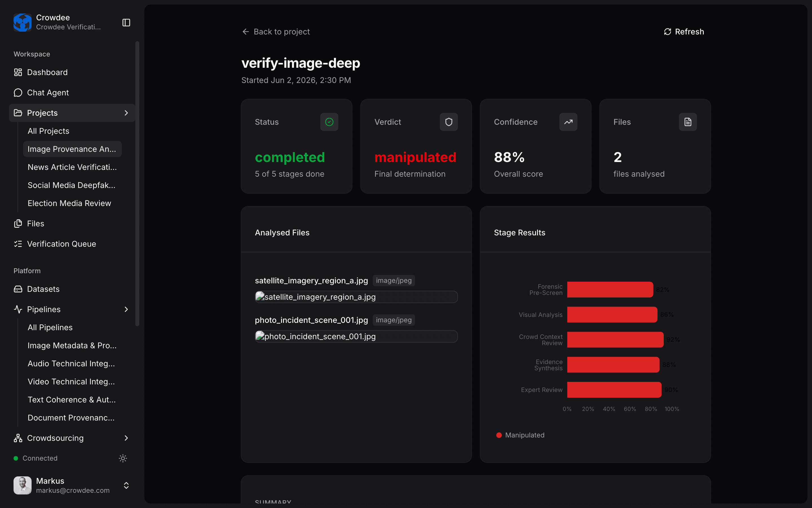Viewport: 812px width, 508px height.
Task: Click the green check Status icon
Action: click(x=329, y=122)
